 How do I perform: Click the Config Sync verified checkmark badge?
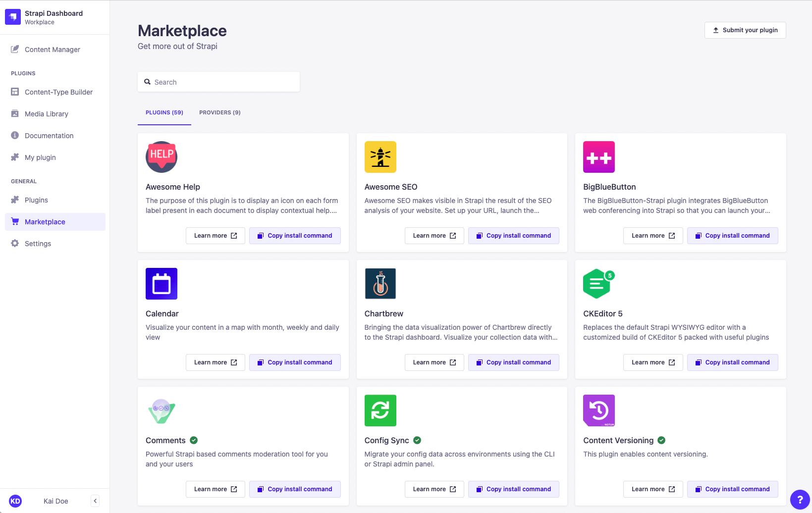pos(417,440)
